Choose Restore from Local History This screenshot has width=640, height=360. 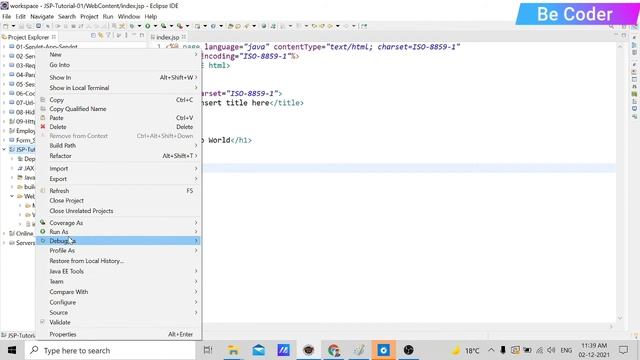(118, 261)
